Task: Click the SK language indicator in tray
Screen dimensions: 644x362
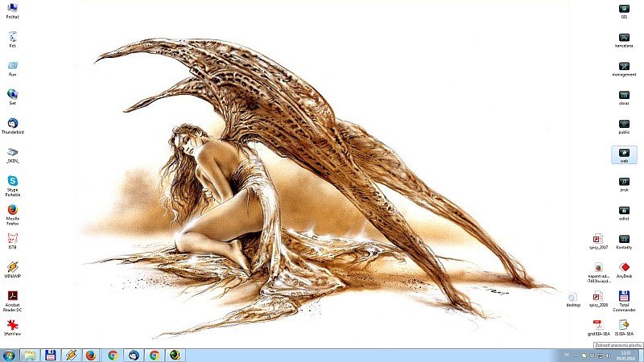Action: tap(567, 355)
